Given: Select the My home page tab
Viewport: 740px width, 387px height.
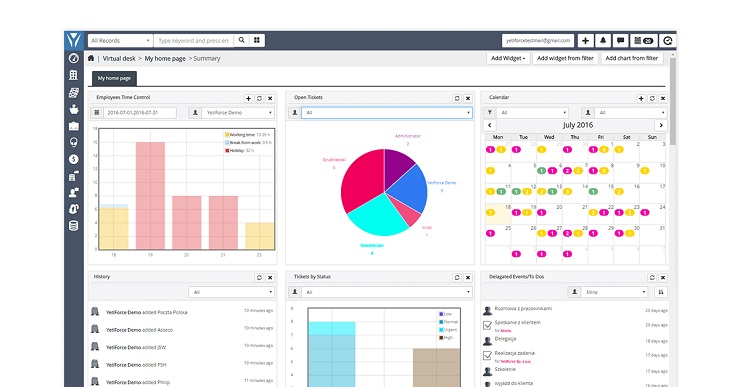Looking at the screenshot, I should (114, 78).
